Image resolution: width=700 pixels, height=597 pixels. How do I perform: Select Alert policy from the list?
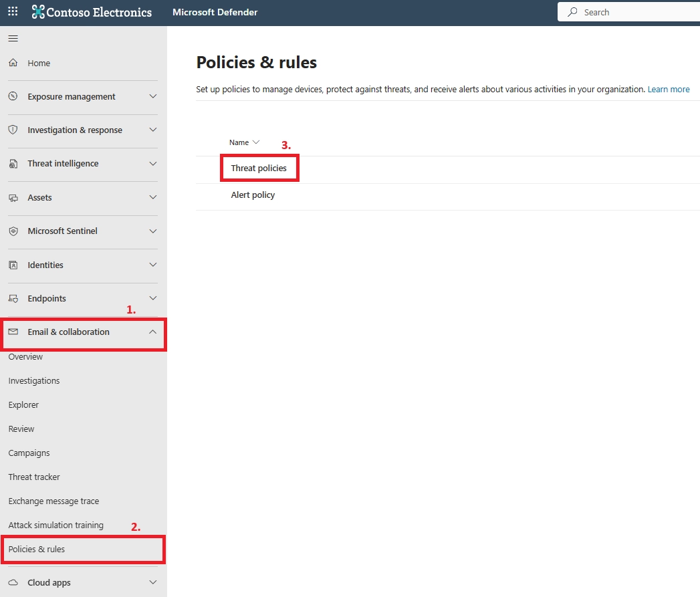(253, 195)
